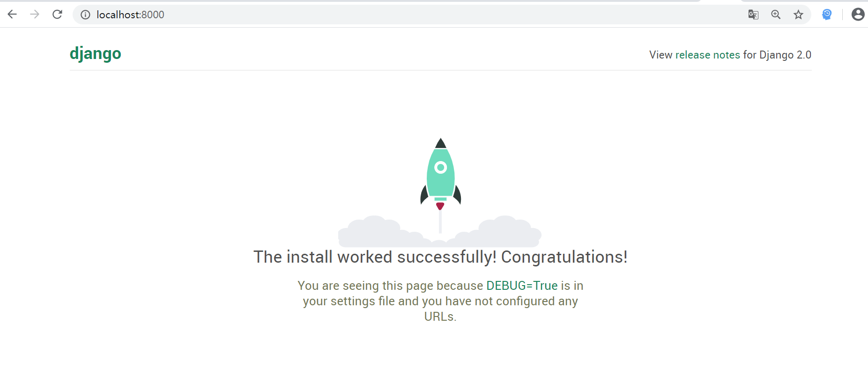Click the browser forward arrow
Image resolution: width=868 pixels, height=368 pixels.
(35, 15)
